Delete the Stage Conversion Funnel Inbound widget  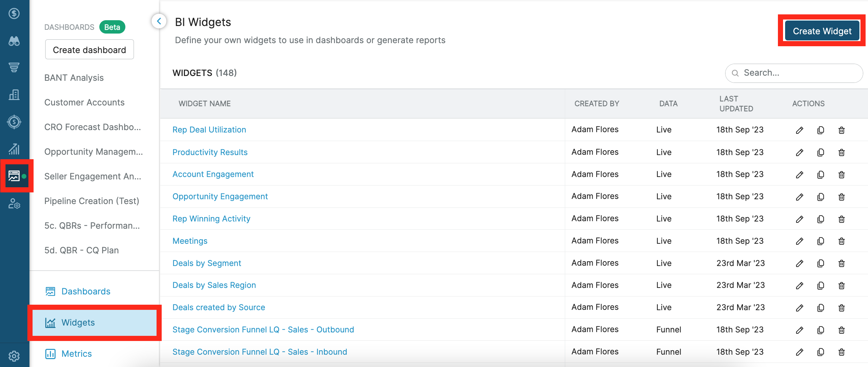coord(842,352)
